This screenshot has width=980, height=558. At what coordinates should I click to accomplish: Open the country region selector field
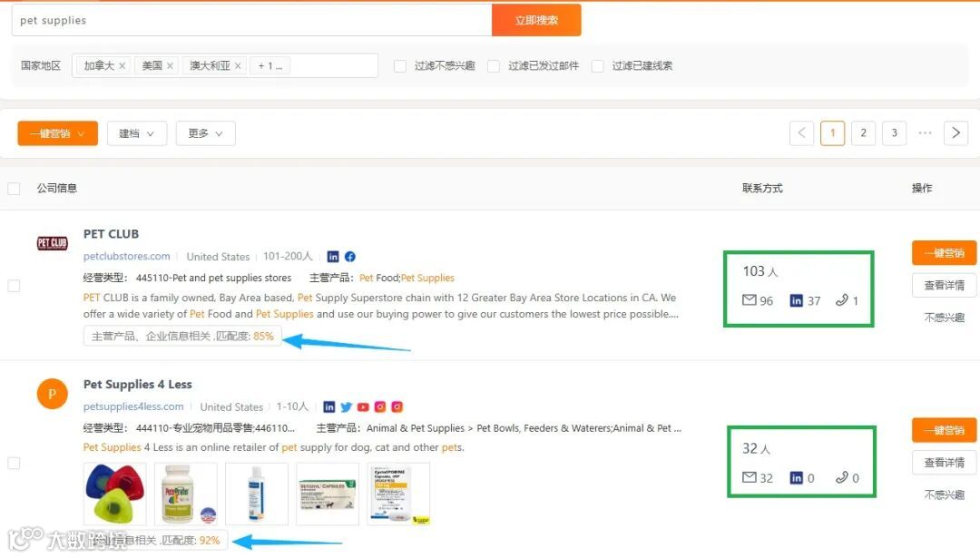tap(225, 65)
